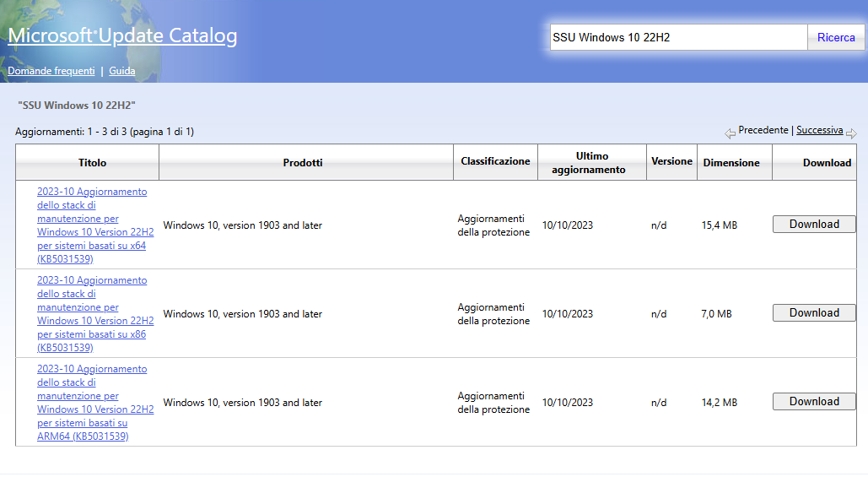This screenshot has width=868, height=477.
Task: Click the next page arrow icon
Action: (x=851, y=133)
